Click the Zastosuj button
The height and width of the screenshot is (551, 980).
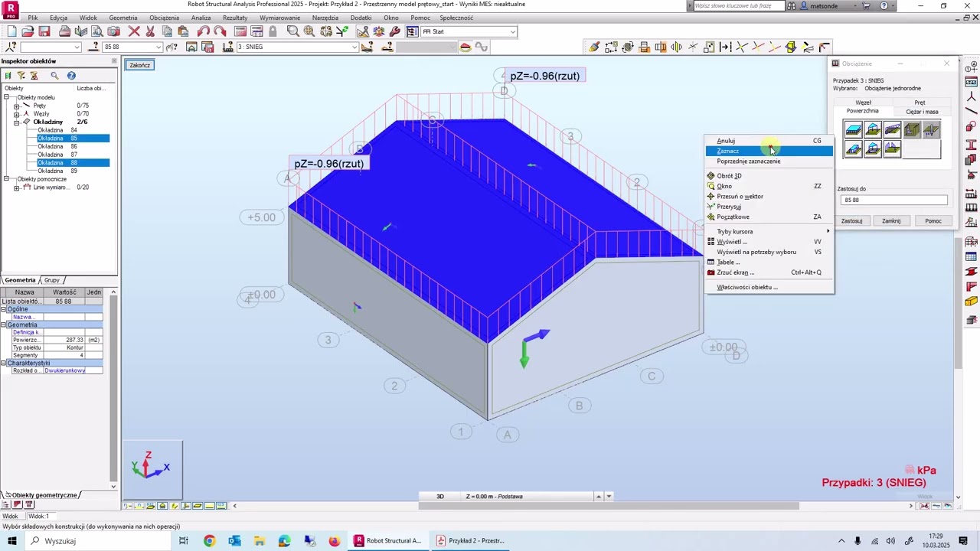(851, 221)
